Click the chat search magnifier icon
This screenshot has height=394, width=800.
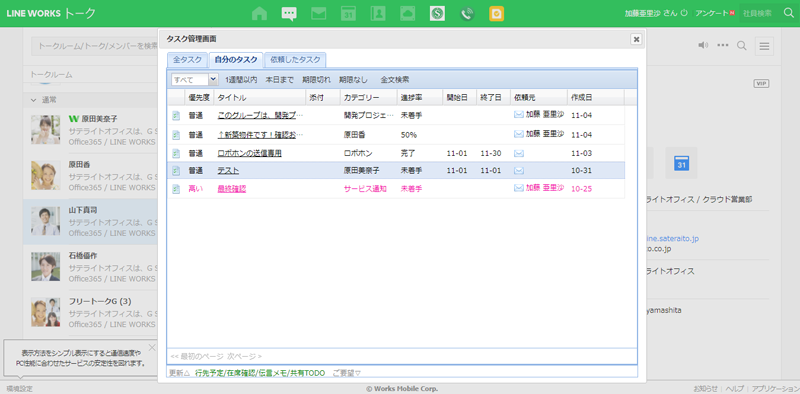(x=742, y=45)
